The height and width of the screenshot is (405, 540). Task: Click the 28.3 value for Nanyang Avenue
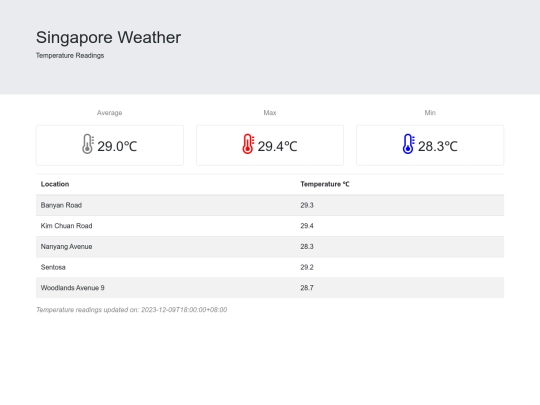307,247
